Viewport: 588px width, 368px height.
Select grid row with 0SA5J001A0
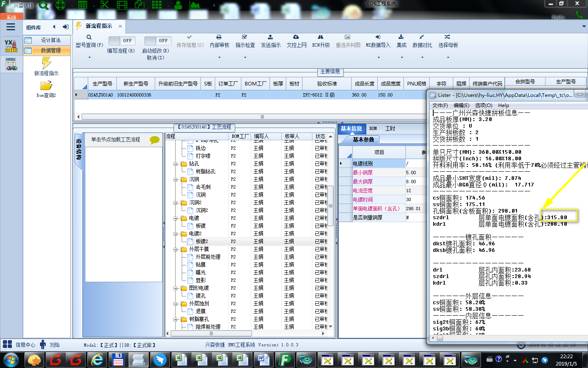(250, 95)
